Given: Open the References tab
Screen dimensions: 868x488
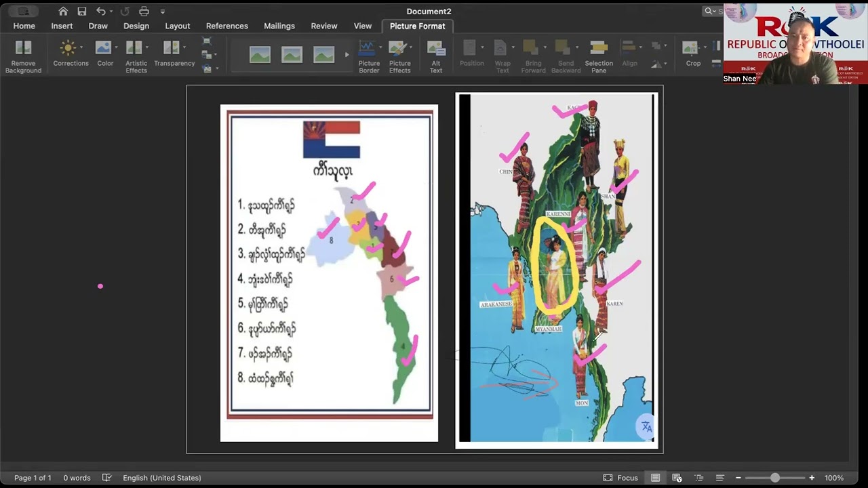Looking at the screenshot, I should tap(227, 26).
